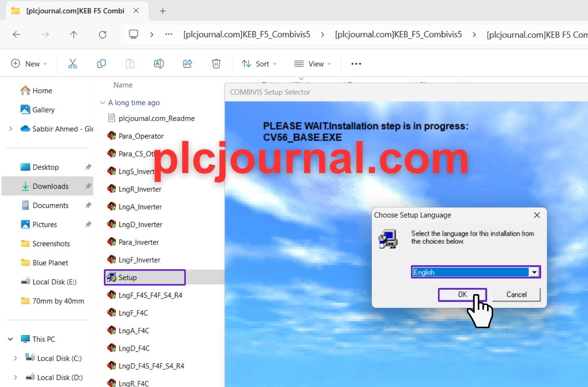Collapse the This PC node
This screenshot has height=387, width=588.
(x=10, y=339)
